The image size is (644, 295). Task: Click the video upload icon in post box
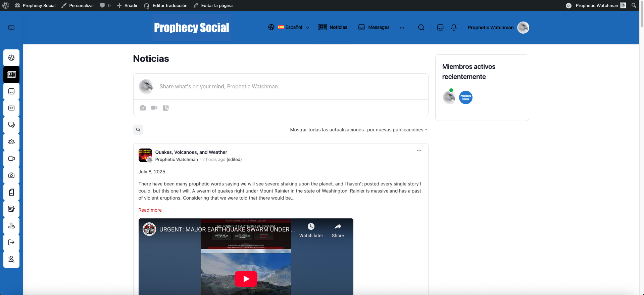[154, 108]
